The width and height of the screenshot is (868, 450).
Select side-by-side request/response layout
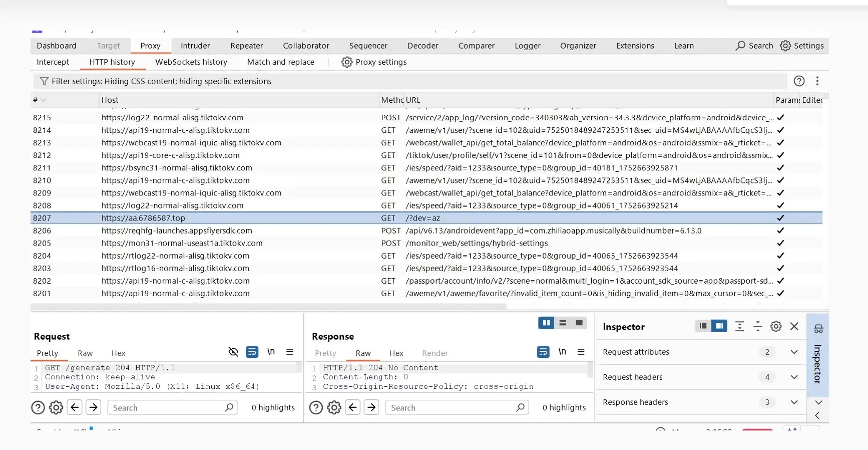pos(546,323)
